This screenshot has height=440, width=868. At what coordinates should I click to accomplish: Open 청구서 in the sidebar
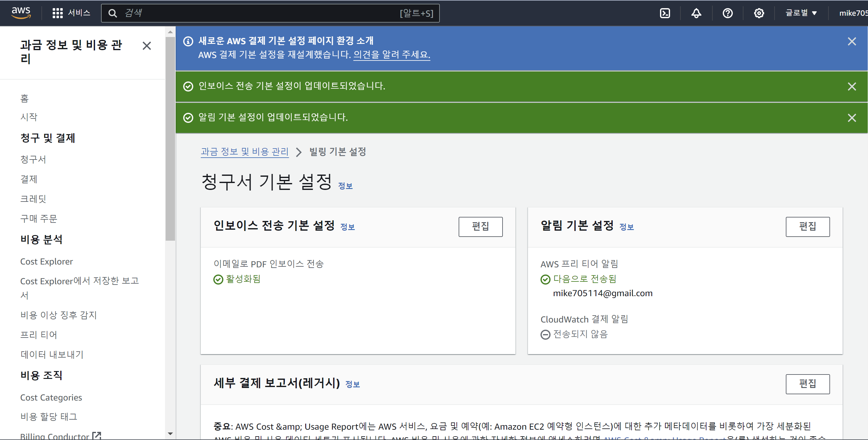coord(33,159)
